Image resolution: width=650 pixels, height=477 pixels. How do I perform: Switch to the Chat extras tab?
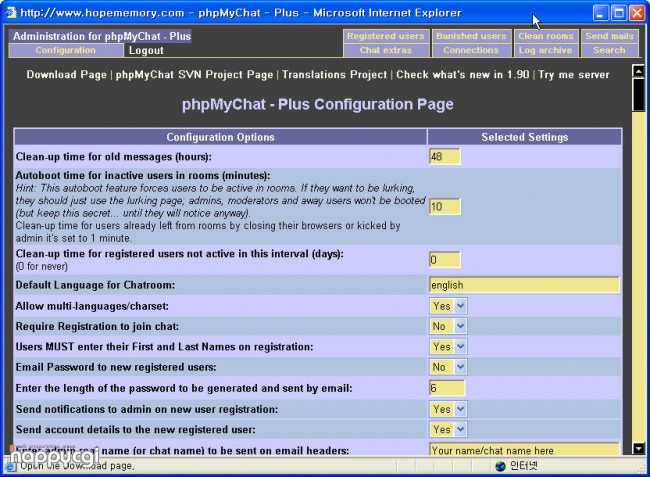tap(386, 50)
